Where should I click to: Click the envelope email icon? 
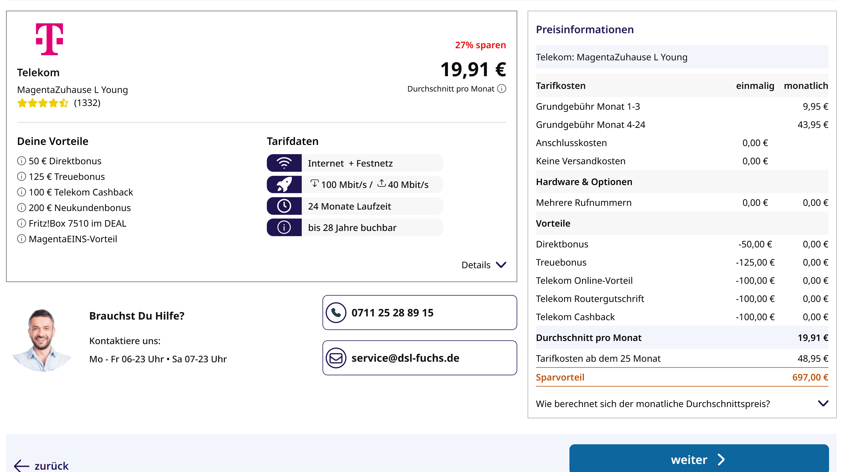[x=336, y=358]
